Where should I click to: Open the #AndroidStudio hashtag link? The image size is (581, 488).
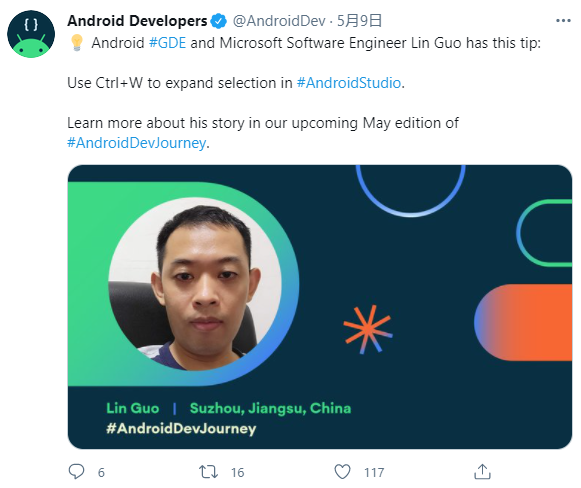pos(349,83)
